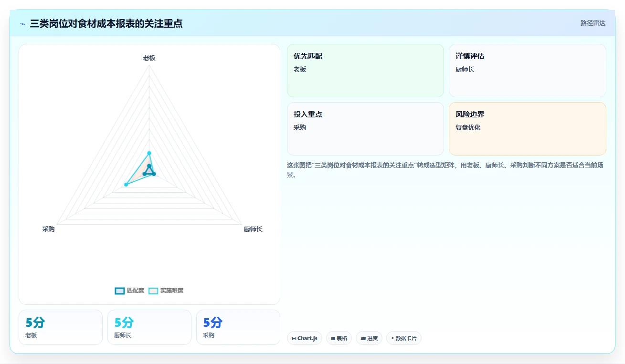Click the 路径雷达 label in header
The width and height of the screenshot is (625, 364).
coord(593,23)
